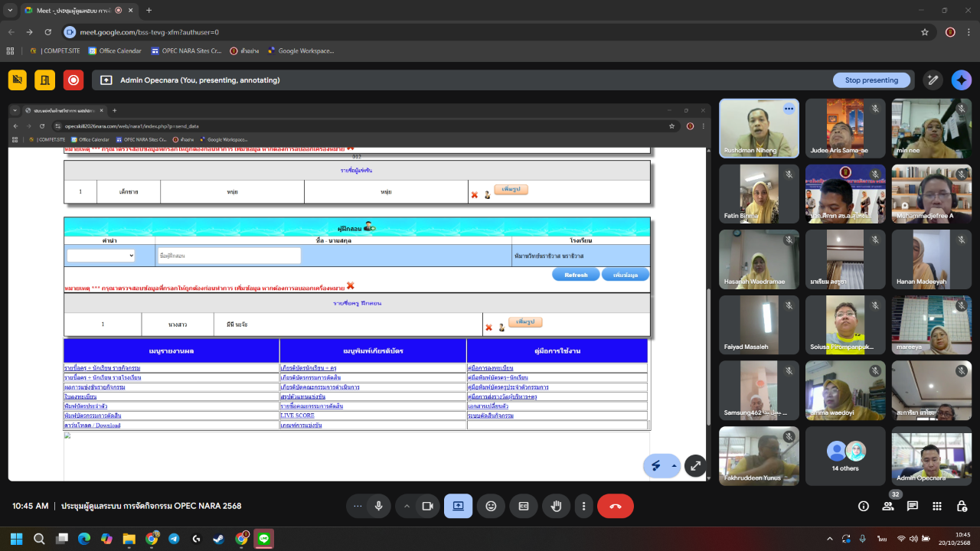This screenshot has width=980, height=551.
Task: Open the three-dot more options menu
Action: (584, 506)
